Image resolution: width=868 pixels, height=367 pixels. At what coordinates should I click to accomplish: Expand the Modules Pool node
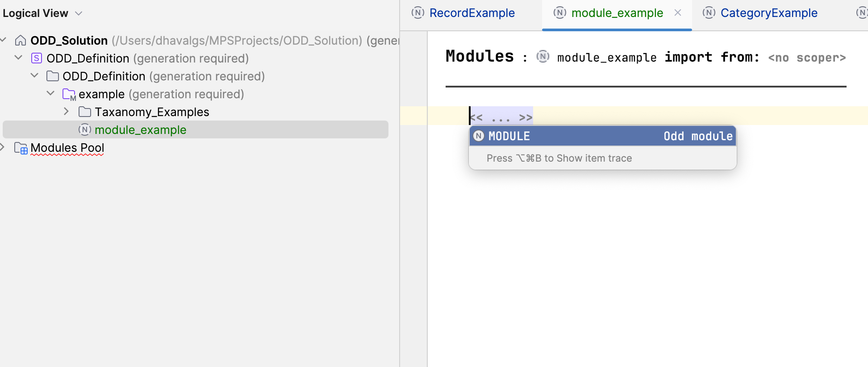pyautogui.click(x=4, y=147)
